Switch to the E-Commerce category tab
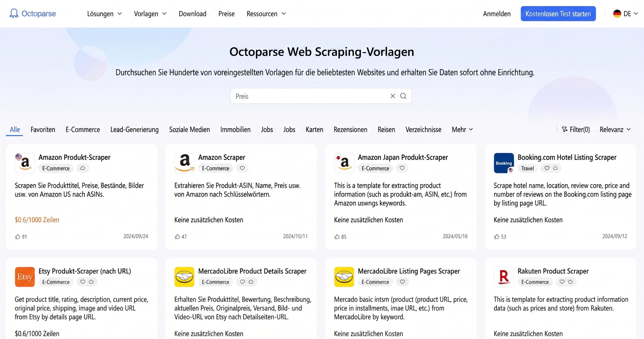644x339 pixels. point(83,129)
